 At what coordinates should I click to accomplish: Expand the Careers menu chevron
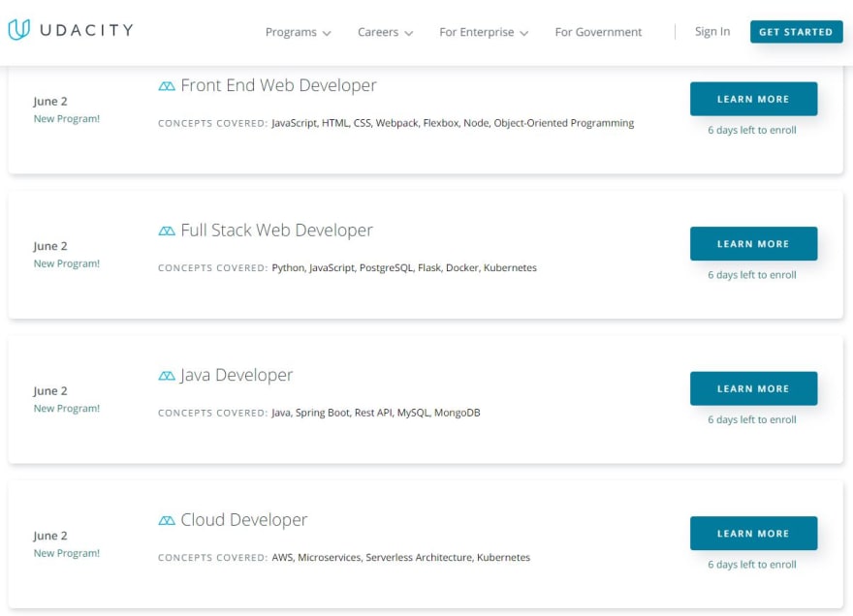409,33
